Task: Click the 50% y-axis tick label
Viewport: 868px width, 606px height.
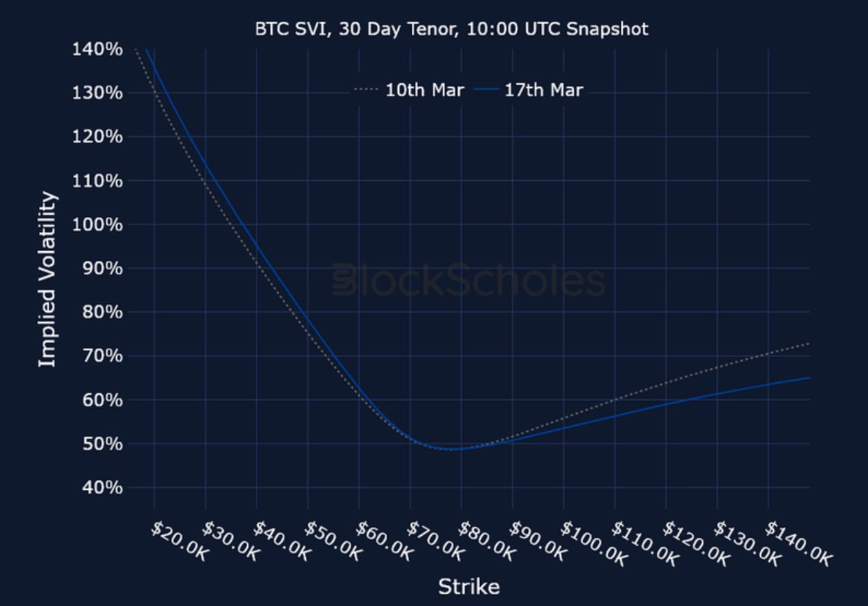Action: (102, 444)
